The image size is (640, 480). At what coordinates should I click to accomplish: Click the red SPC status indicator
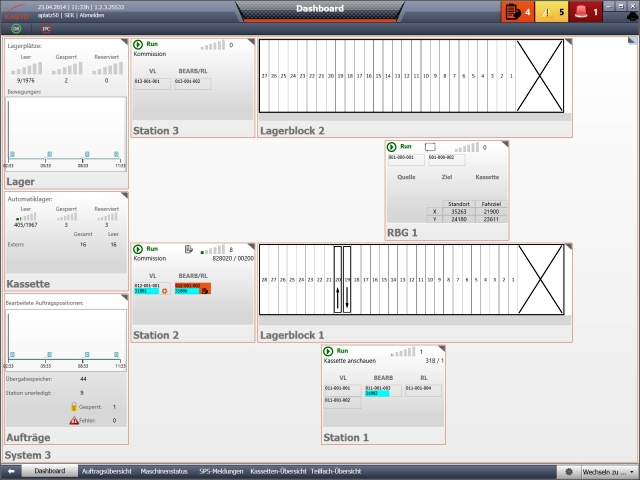click(46, 30)
